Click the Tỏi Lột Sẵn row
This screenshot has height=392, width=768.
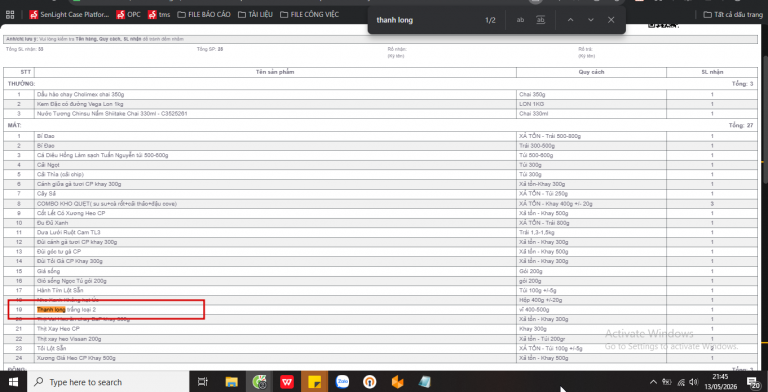tap(381, 348)
